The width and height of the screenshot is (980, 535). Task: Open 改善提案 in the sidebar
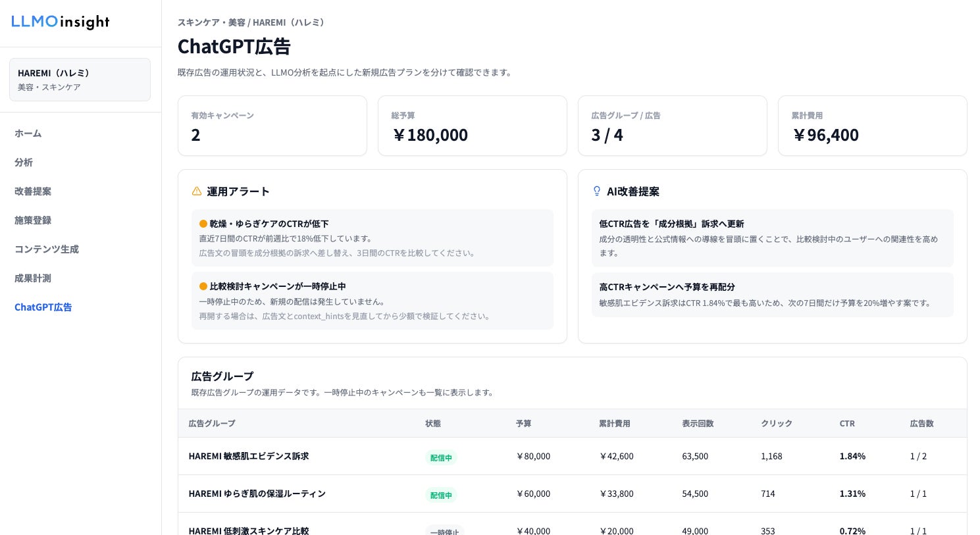[x=33, y=191]
